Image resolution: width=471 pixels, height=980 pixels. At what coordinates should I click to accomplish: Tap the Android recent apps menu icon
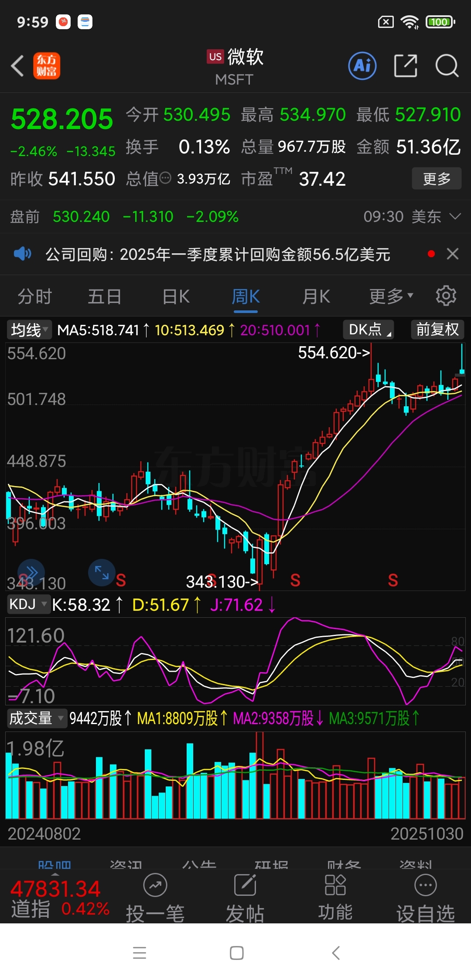[x=140, y=953]
